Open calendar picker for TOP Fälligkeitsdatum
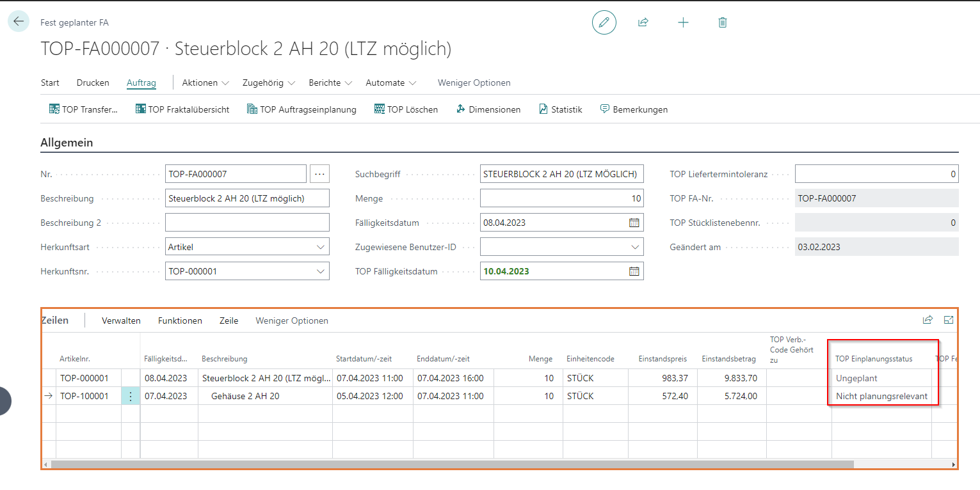The height and width of the screenshot is (490, 980). pyautogui.click(x=634, y=271)
